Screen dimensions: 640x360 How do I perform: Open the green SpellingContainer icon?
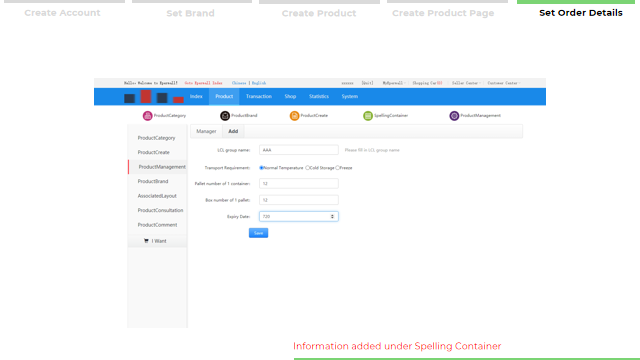pyautogui.click(x=368, y=116)
